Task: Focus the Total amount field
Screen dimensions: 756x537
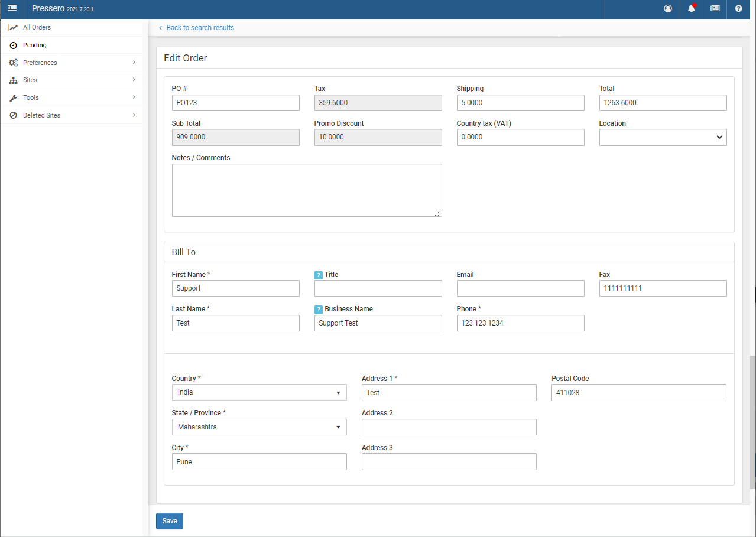Action: (663, 103)
